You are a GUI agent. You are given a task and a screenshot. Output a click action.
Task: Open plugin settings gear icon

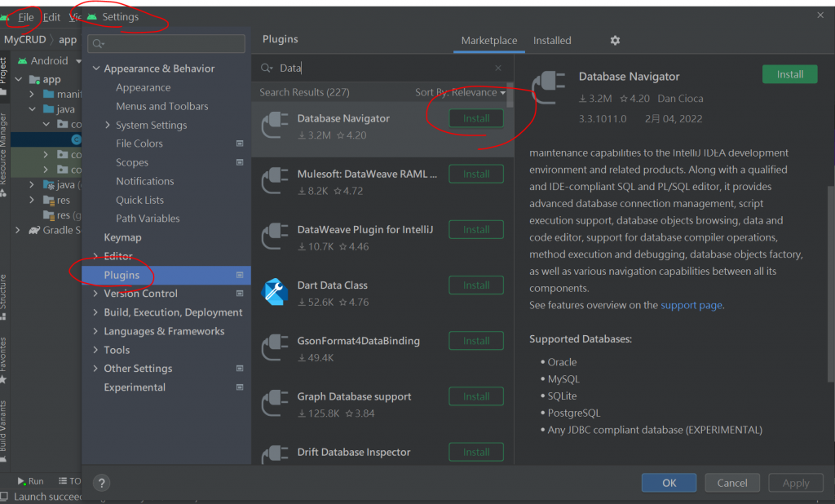[615, 41]
